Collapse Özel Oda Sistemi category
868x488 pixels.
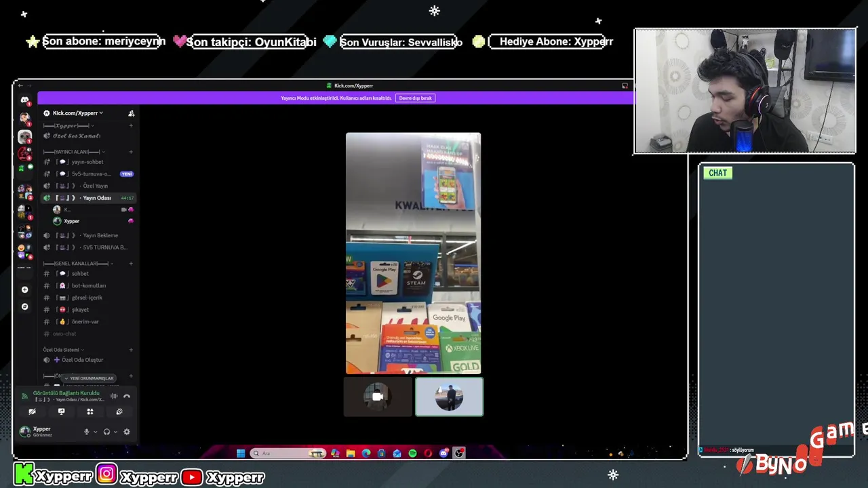point(63,350)
